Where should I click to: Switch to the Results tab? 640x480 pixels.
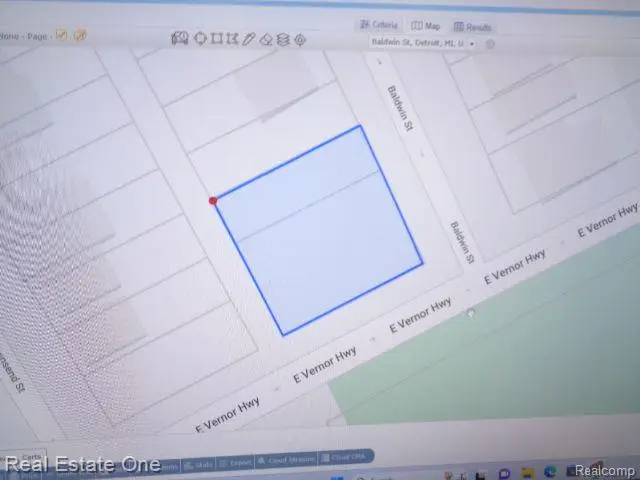(x=472, y=27)
